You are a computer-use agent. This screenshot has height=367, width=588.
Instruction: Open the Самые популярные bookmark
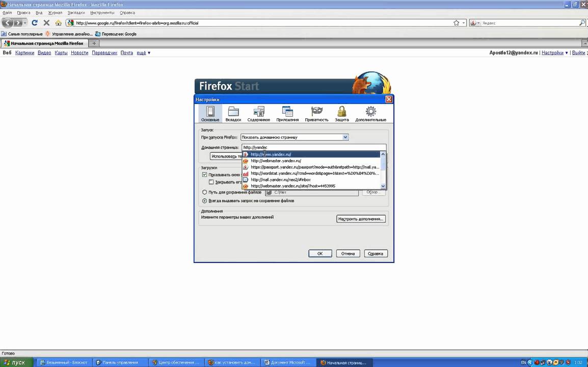[x=22, y=34]
